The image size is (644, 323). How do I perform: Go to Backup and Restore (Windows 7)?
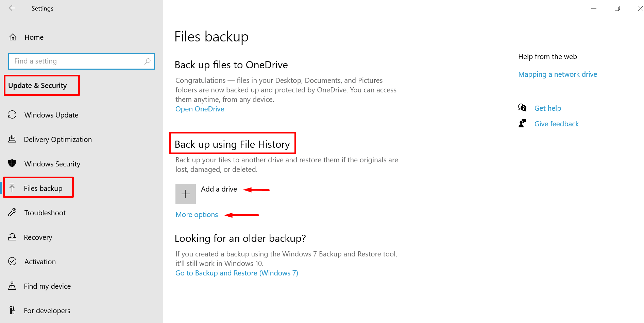point(237,273)
